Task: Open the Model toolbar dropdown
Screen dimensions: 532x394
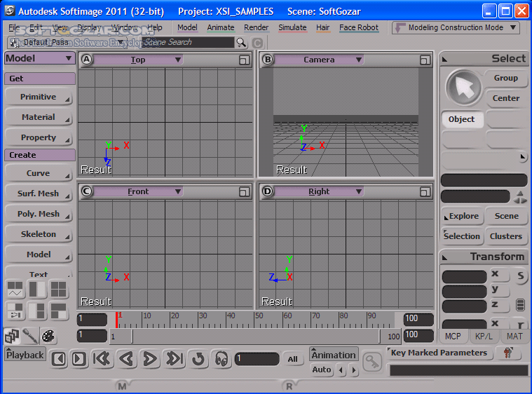Action: [40, 58]
